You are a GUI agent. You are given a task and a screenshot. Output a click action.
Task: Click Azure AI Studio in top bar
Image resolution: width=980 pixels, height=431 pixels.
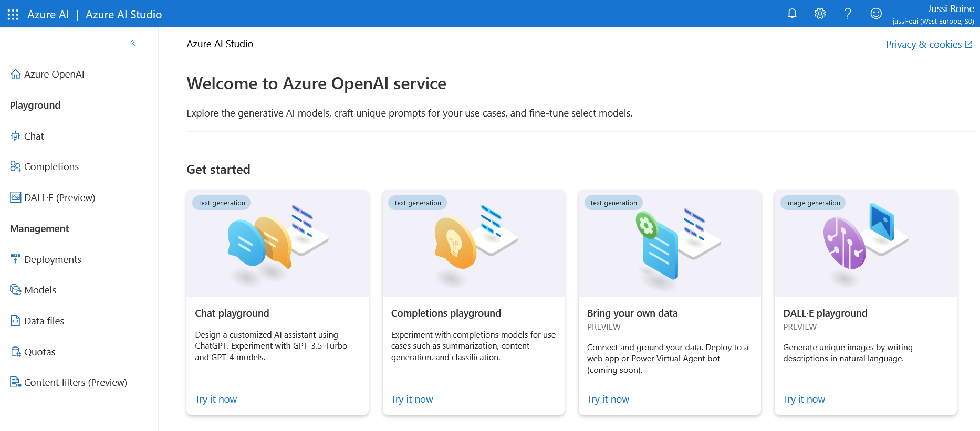tap(123, 15)
